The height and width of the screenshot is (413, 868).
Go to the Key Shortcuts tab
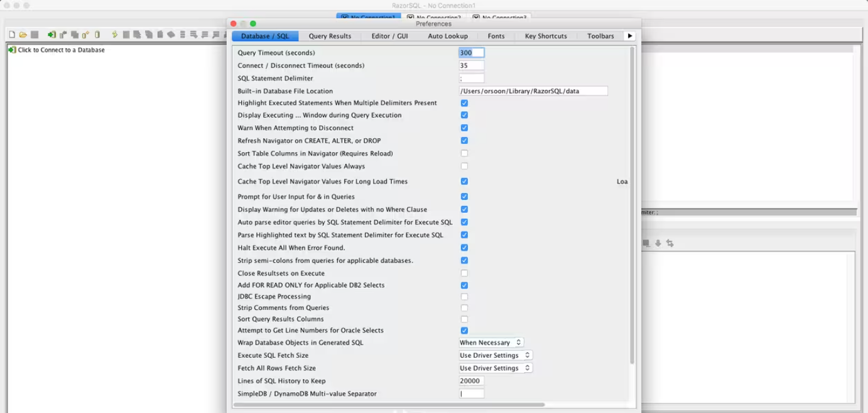(x=546, y=36)
